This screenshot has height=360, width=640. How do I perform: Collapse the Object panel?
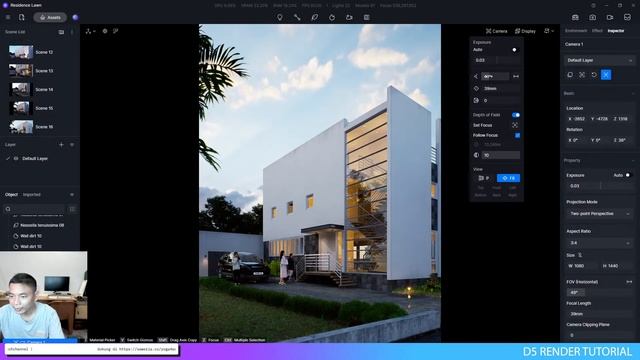[x=72, y=195]
